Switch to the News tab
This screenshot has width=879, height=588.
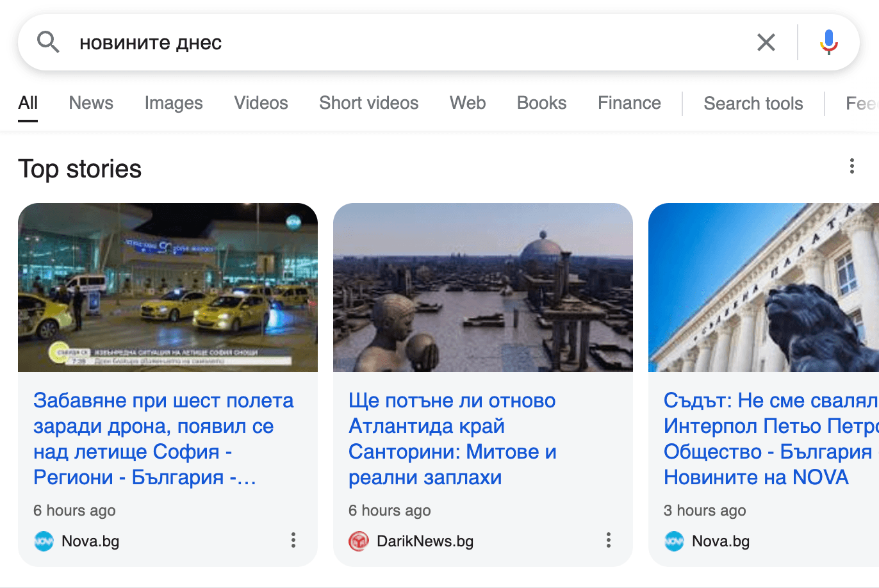[90, 103]
